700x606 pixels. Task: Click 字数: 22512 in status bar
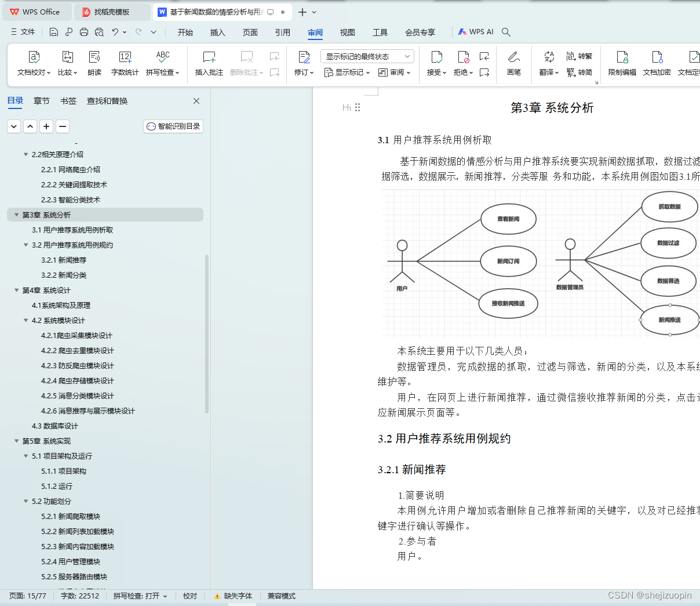tap(80, 596)
